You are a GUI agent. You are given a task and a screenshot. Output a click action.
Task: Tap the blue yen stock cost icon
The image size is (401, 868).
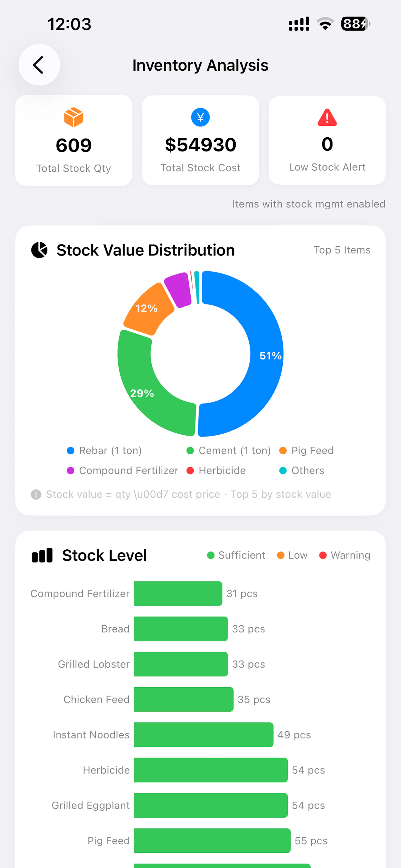click(200, 117)
